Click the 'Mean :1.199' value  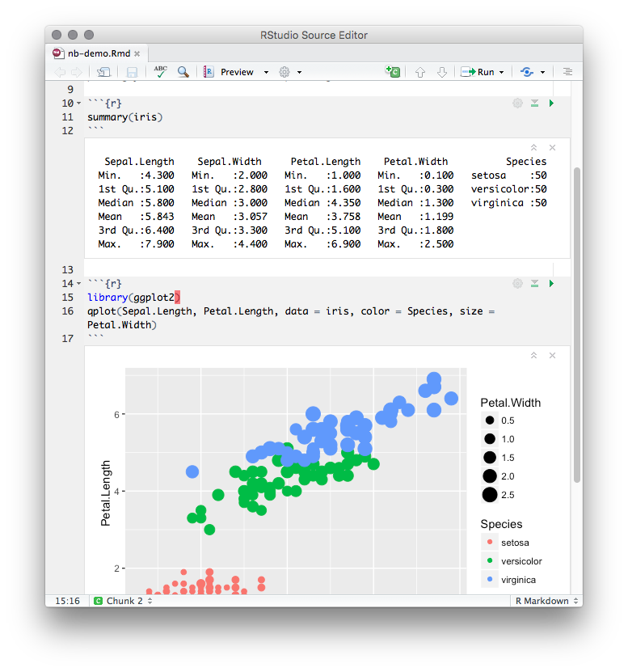415,217
